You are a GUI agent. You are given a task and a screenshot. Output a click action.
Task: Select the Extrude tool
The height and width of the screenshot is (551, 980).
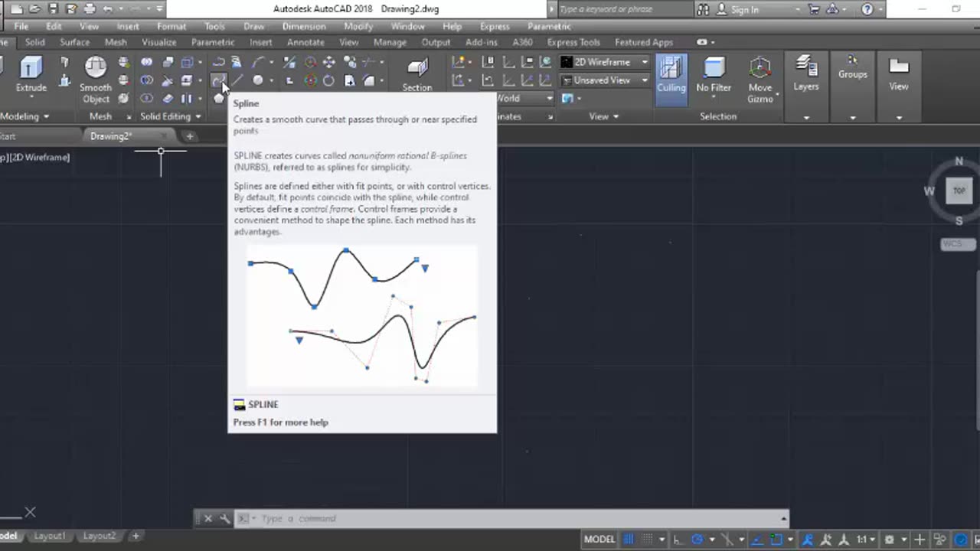(31, 75)
